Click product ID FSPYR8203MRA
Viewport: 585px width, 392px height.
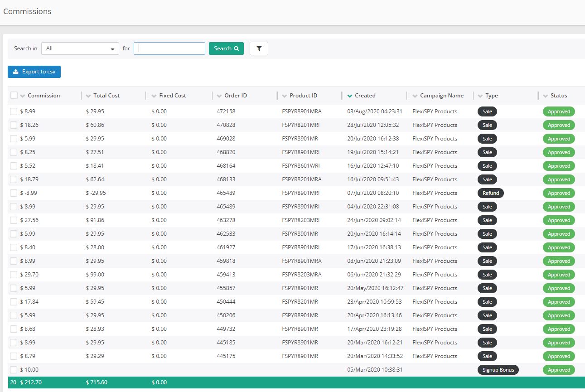tap(302, 275)
